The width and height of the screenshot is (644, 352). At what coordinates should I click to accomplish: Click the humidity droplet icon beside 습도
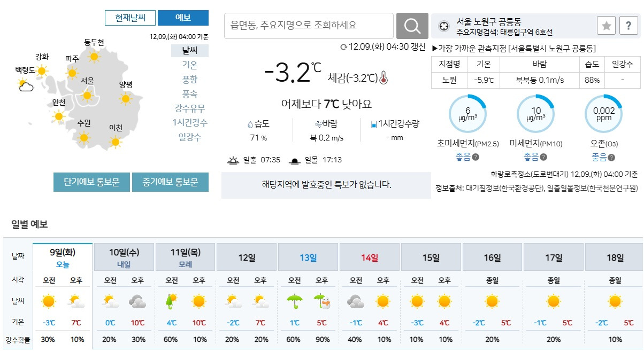[250, 125]
